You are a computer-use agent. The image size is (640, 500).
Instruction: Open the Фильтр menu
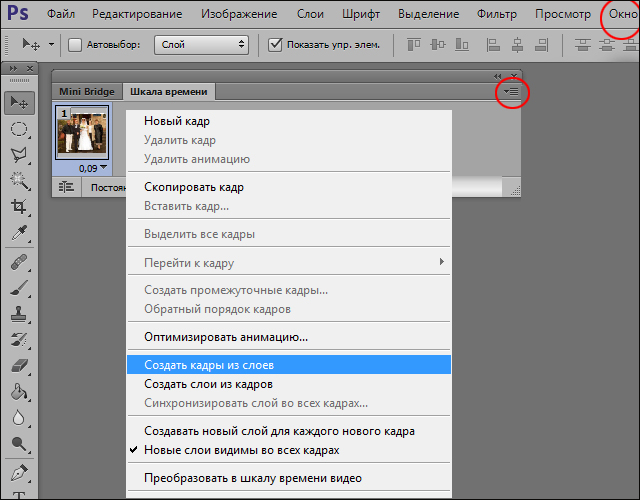point(497,14)
